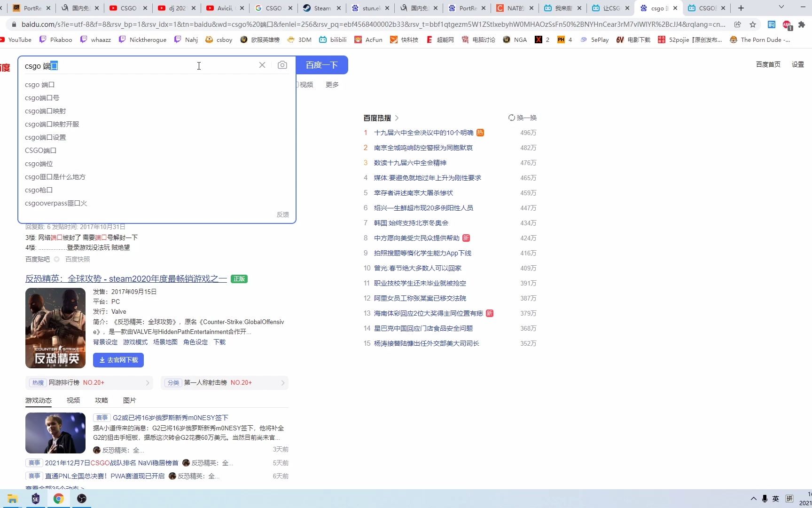
Task: Click the 百度一下 search button
Action: (x=322, y=65)
